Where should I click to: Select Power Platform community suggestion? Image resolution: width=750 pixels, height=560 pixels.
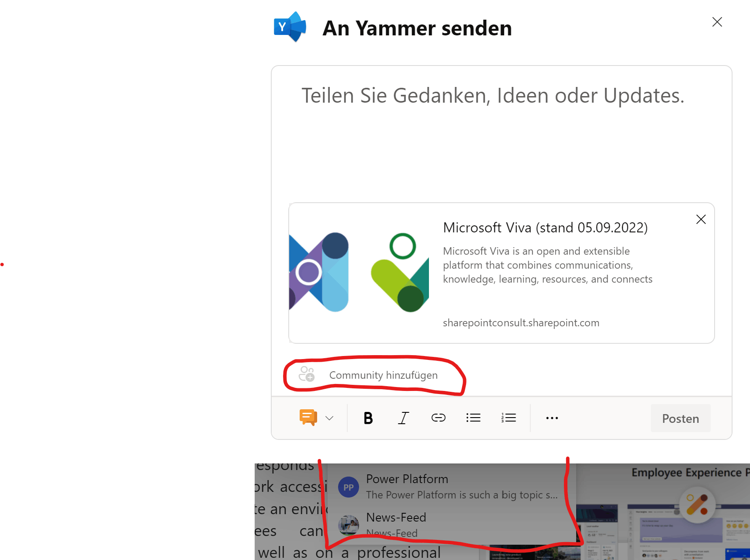(451, 487)
